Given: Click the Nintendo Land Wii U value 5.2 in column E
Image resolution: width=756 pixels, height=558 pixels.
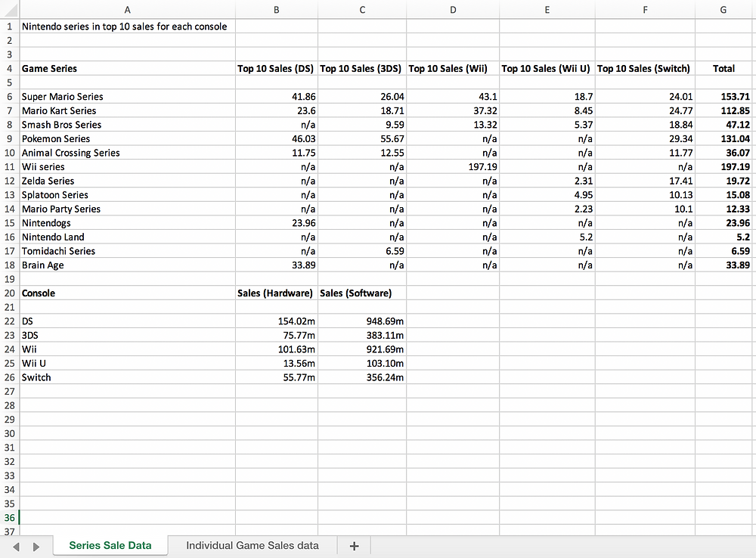Looking at the screenshot, I should pyautogui.click(x=547, y=237).
